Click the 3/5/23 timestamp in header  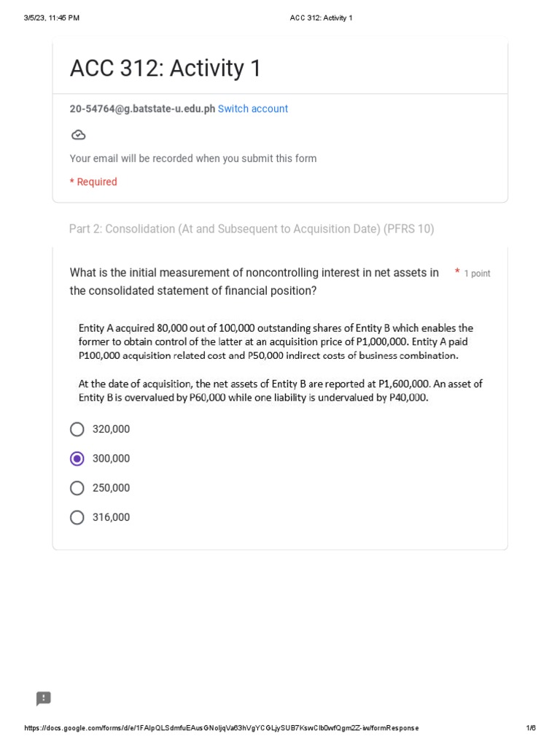(51, 18)
